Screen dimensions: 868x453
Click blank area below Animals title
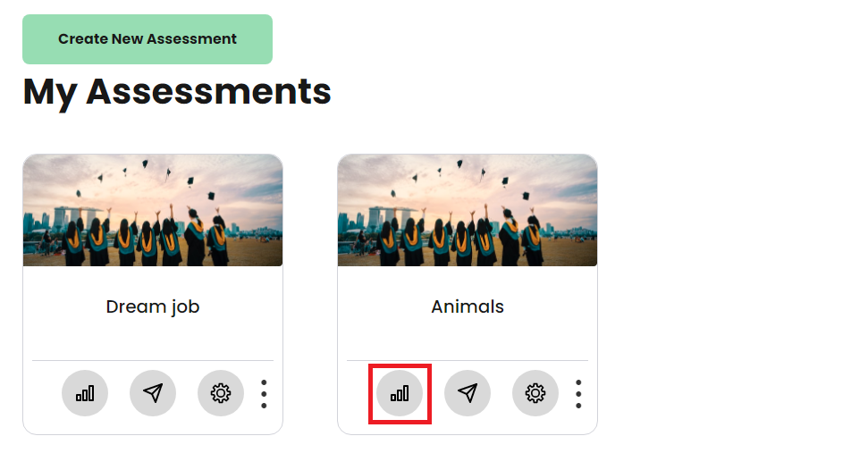[x=468, y=338]
